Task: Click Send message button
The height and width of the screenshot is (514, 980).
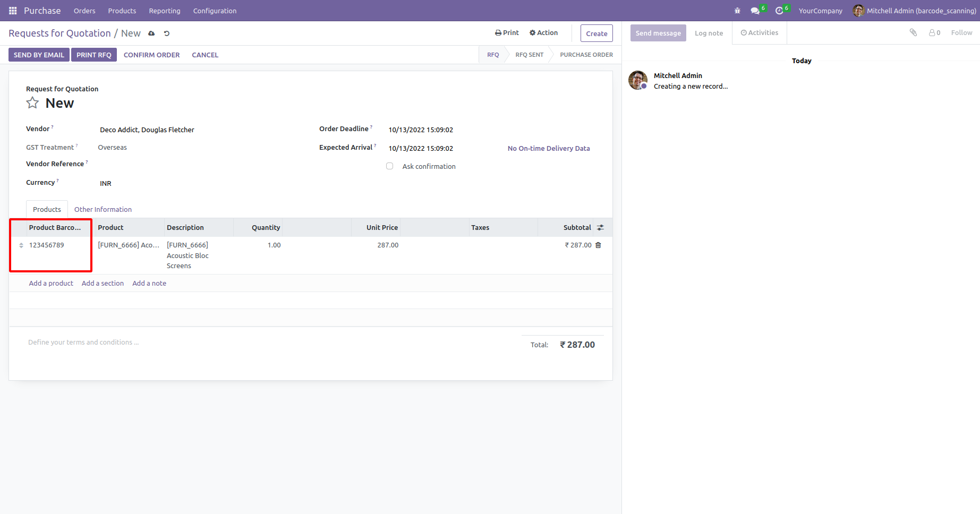Action: tap(658, 33)
